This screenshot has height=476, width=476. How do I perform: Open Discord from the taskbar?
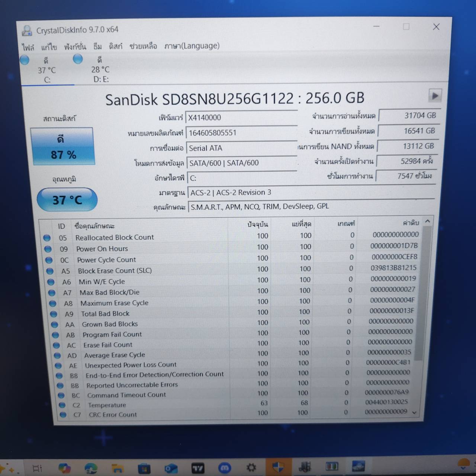(225, 468)
